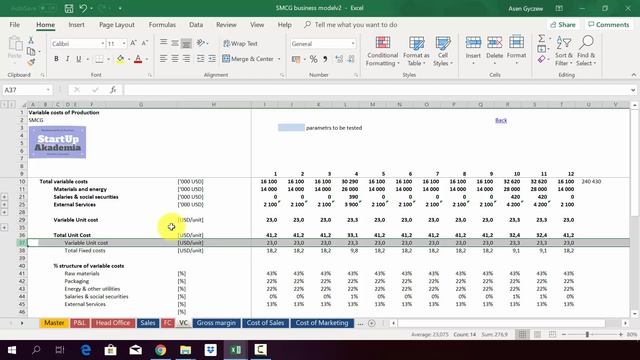The image size is (640, 360).
Task: Delete cells using Delete icon
Action: (x=494, y=42)
